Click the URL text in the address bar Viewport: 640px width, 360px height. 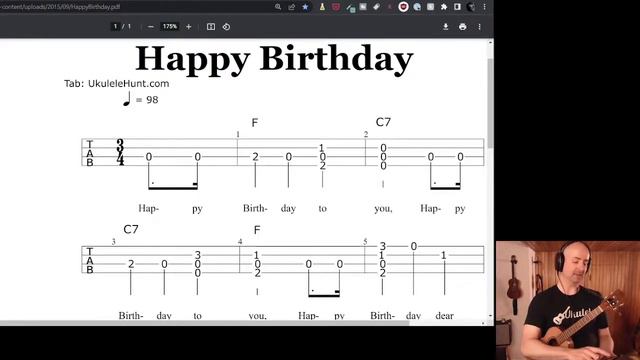click(60, 7)
